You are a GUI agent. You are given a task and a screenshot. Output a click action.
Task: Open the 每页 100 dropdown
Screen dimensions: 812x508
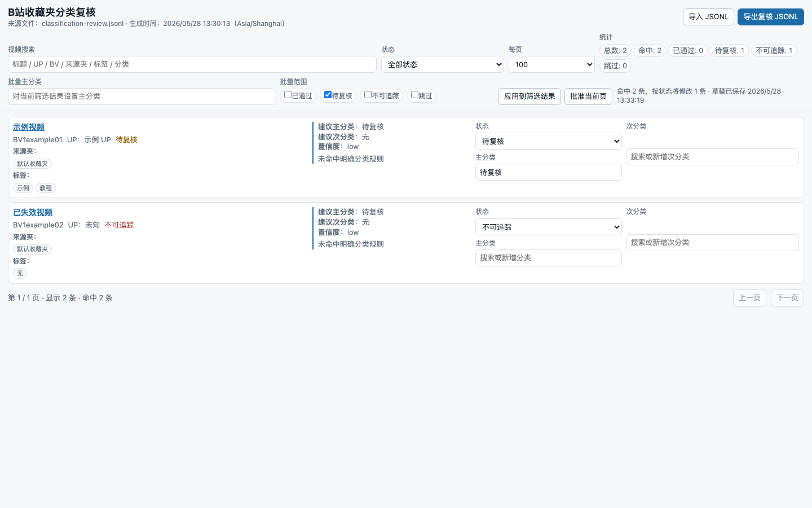[551, 64]
